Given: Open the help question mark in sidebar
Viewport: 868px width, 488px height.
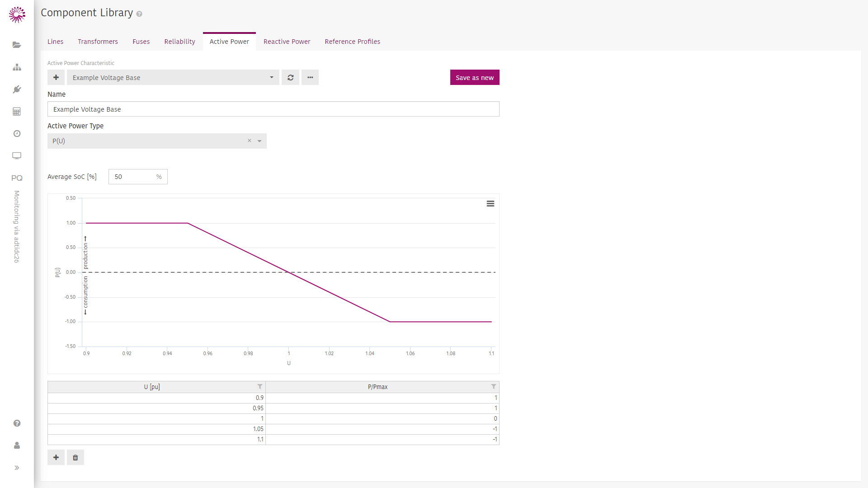Looking at the screenshot, I should [x=17, y=423].
